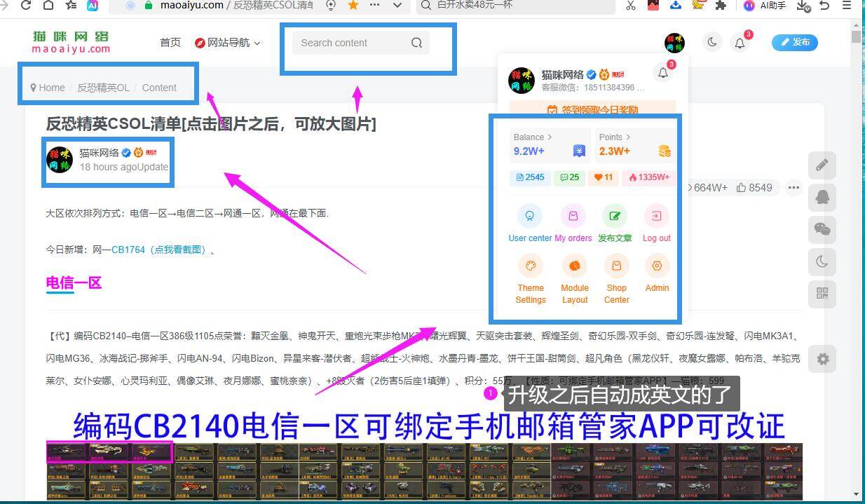Toggle dark mode moon icon in header
The image size is (865, 504).
point(712,43)
